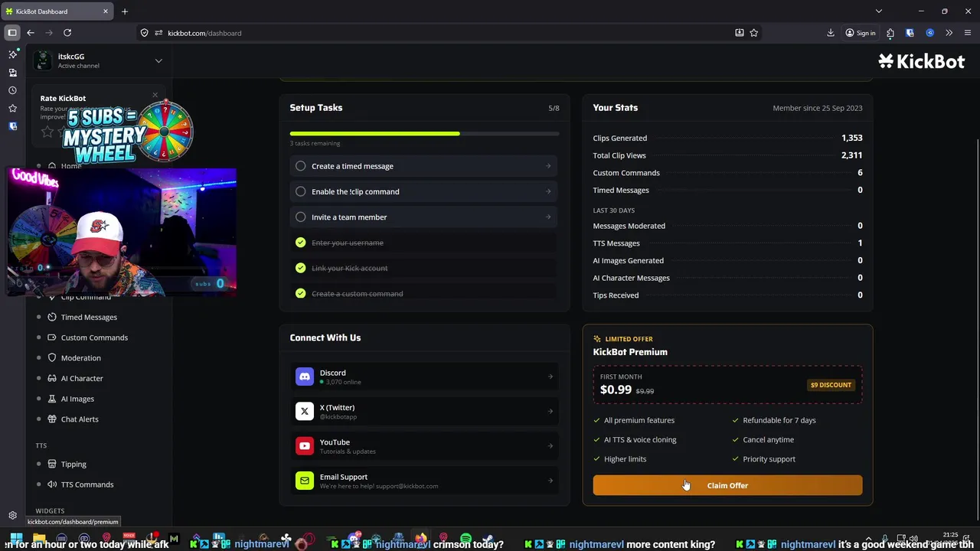Viewport: 980px width, 551px height.
Task: Click the Tipping sidebar icon
Action: point(52,464)
